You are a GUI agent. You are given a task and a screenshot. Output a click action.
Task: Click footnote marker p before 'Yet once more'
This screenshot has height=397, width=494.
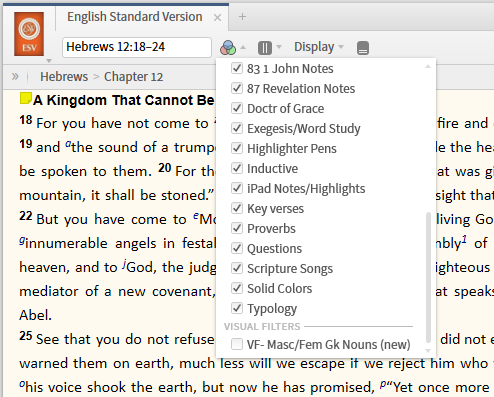point(383,384)
